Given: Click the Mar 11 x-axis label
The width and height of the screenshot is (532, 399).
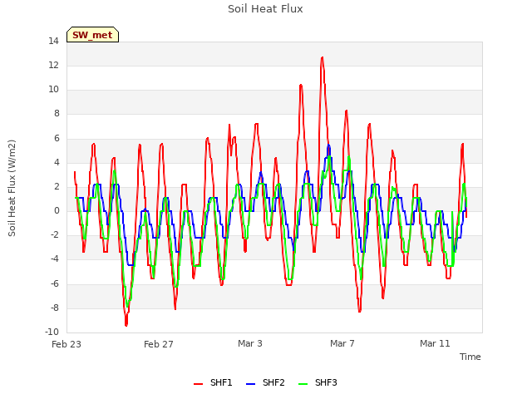Looking at the screenshot, I should pyautogui.click(x=435, y=343).
